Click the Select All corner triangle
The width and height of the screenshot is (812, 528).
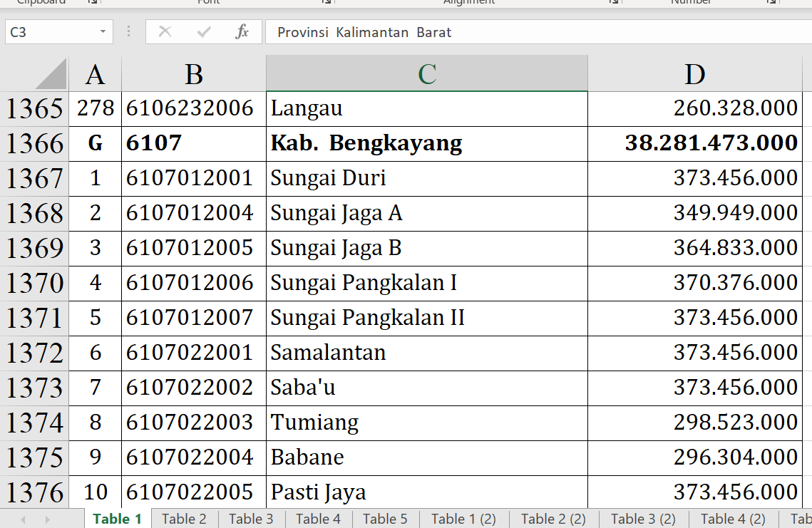tap(51, 75)
